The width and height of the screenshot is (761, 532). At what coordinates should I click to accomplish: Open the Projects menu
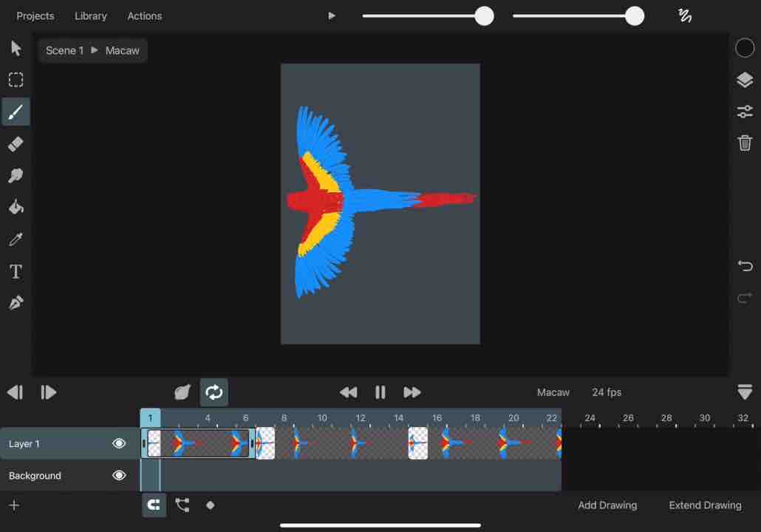coord(35,16)
